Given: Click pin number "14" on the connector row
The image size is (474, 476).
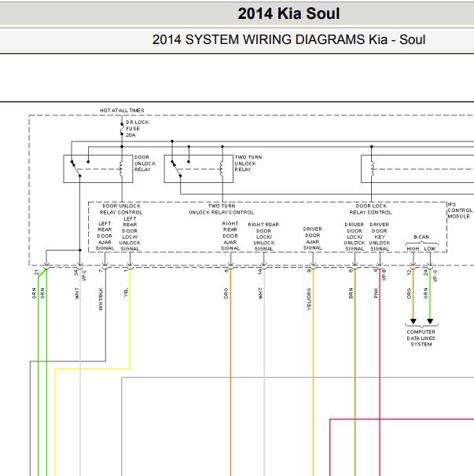Looking at the screenshot, I should pyautogui.click(x=260, y=272).
